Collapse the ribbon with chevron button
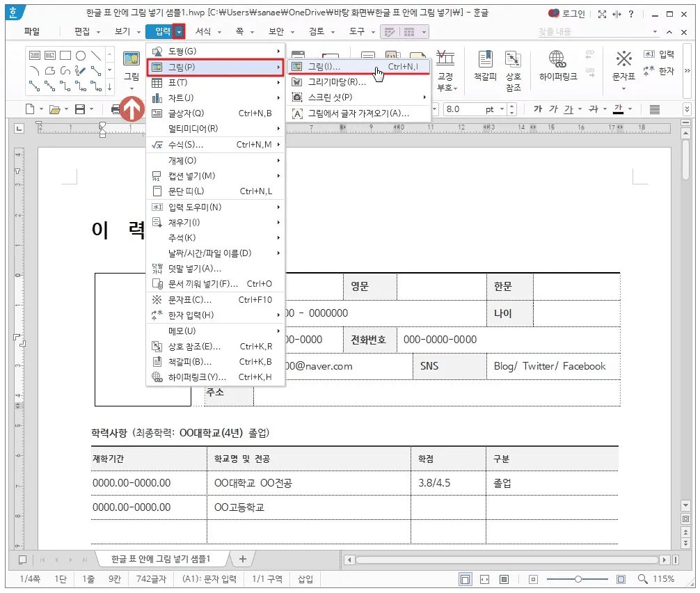Image resolution: width=700 pixels, height=593 pixels. click(x=669, y=32)
